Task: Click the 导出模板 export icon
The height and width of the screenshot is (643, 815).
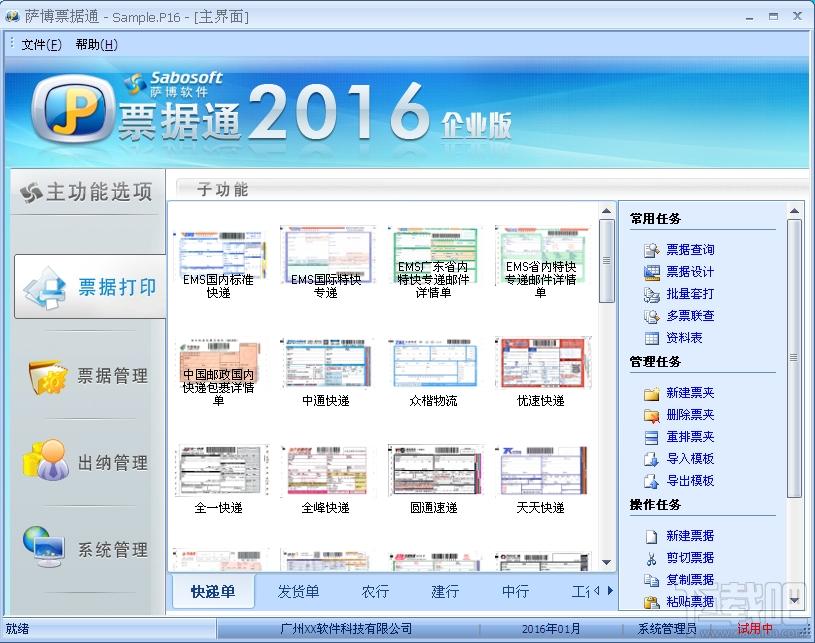Action: tap(651, 481)
